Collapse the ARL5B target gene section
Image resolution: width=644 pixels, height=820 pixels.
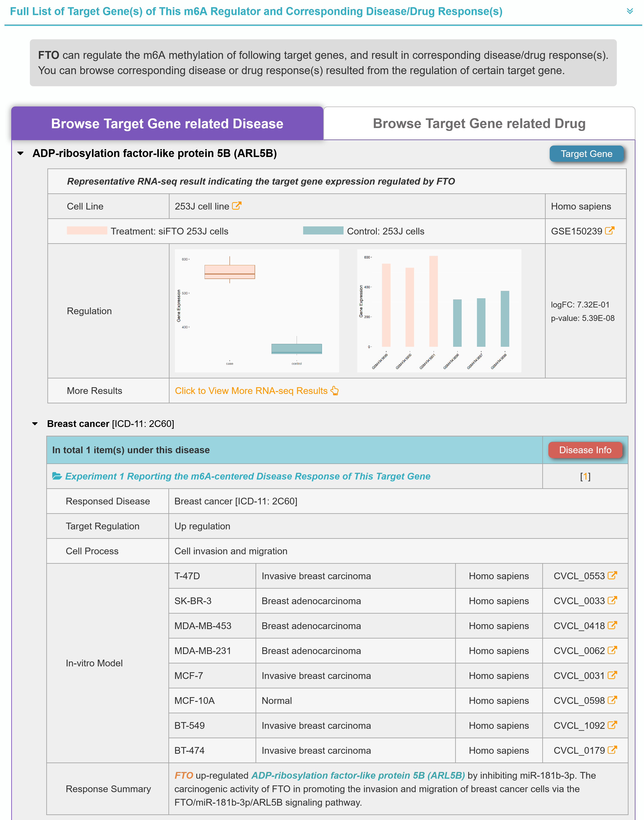(21, 154)
